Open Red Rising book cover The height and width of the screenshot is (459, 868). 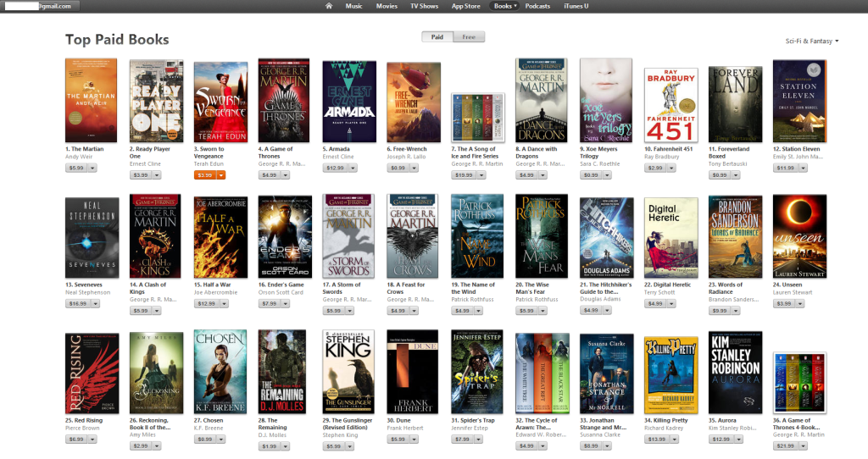(x=92, y=373)
